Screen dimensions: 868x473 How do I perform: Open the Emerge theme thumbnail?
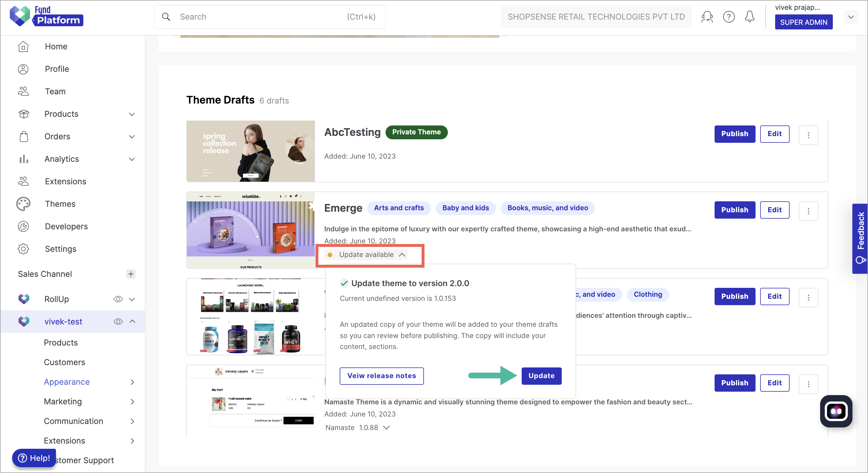pos(250,230)
